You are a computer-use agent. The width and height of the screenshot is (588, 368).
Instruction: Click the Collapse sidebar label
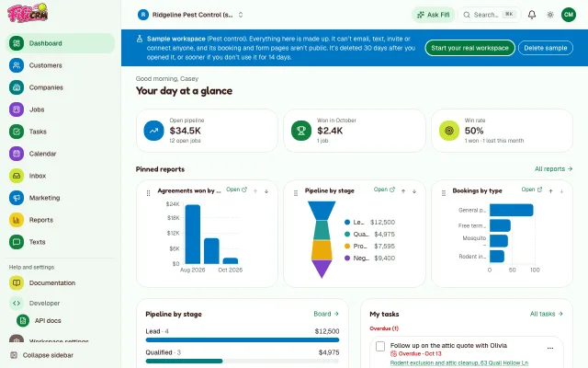point(48,355)
